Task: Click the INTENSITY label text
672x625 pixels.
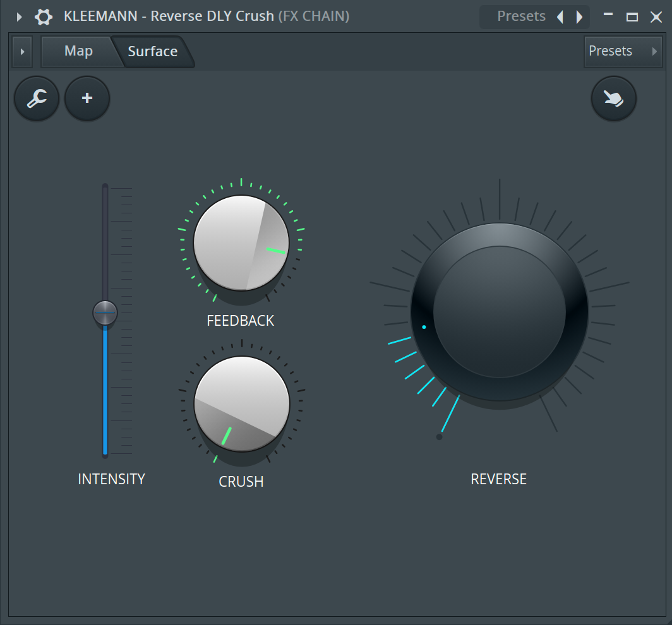Action: [x=111, y=479]
